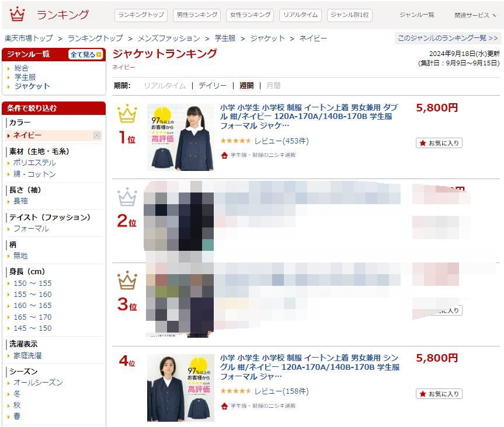Click the 453 reviews star rating
This screenshot has height=427, width=504.
tap(235, 141)
